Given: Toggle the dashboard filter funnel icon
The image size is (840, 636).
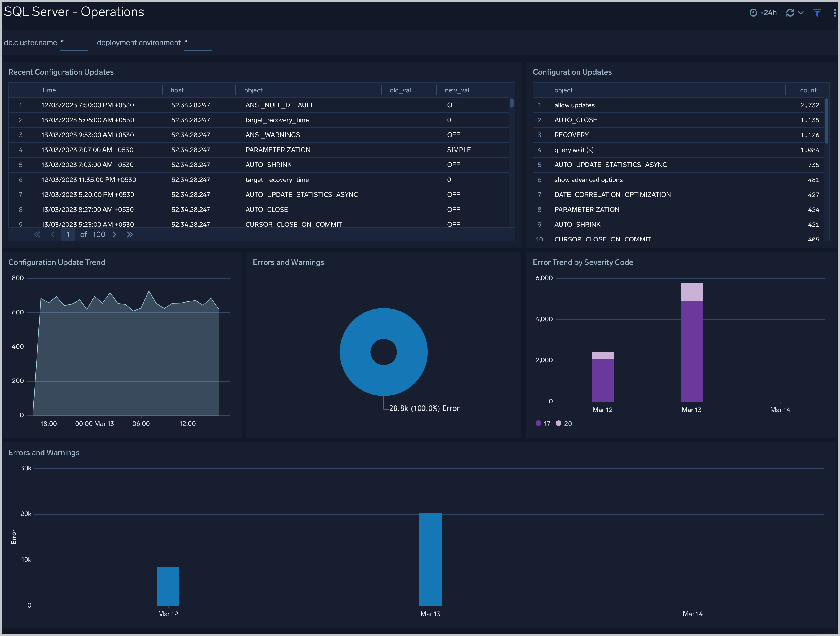Looking at the screenshot, I should coord(817,13).
